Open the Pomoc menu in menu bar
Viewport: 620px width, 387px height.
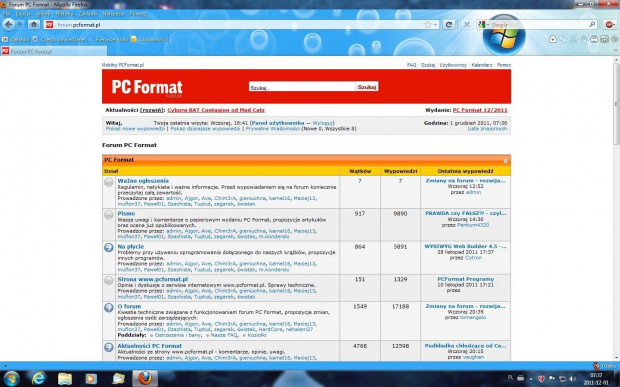click(x=138, y=14)
